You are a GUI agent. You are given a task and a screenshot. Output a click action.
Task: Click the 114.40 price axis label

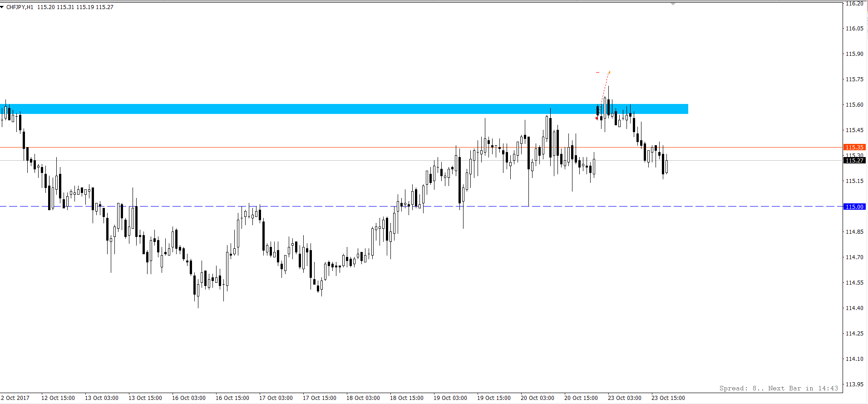(x=854, y=308)
